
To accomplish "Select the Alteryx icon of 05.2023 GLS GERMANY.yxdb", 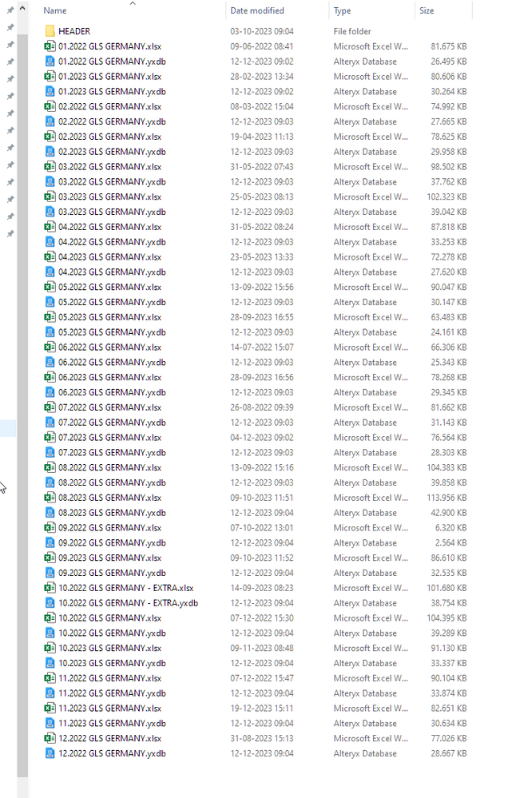I will pos(50,332).
